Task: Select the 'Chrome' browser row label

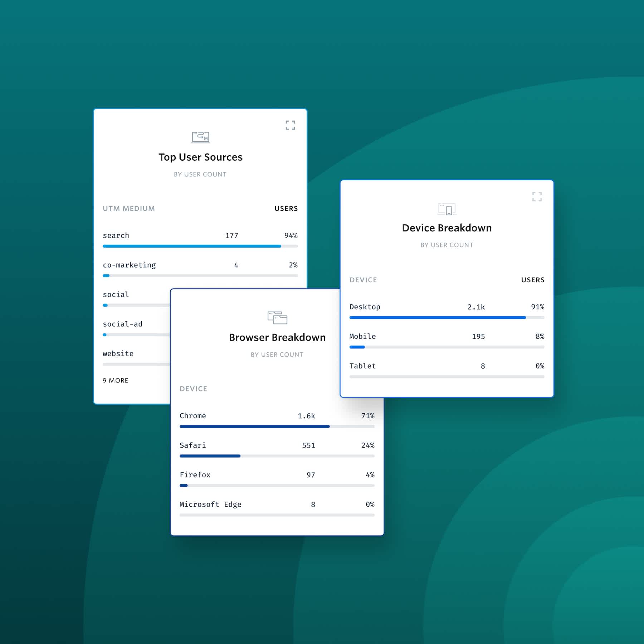Action: click(x=193, y=416)
